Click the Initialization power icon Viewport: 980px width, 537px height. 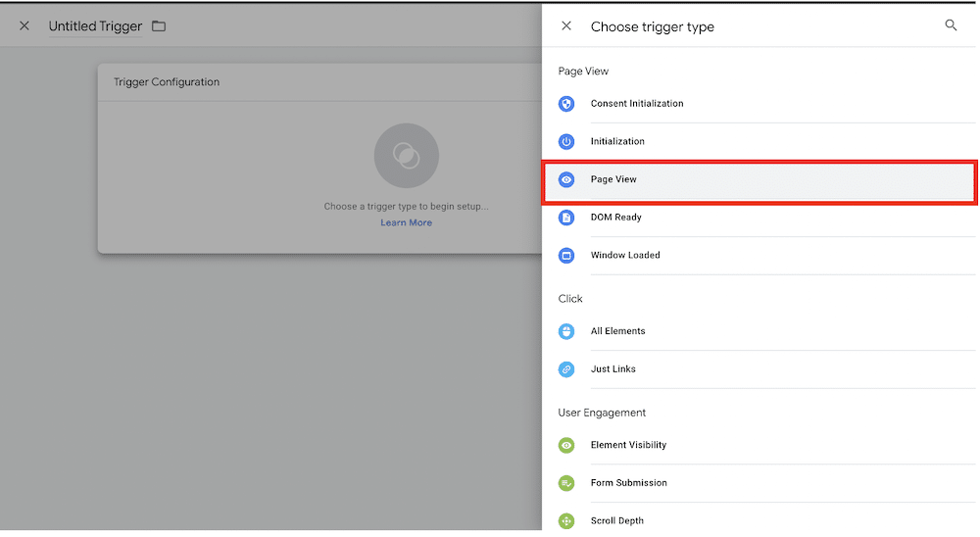click(566, 142)
